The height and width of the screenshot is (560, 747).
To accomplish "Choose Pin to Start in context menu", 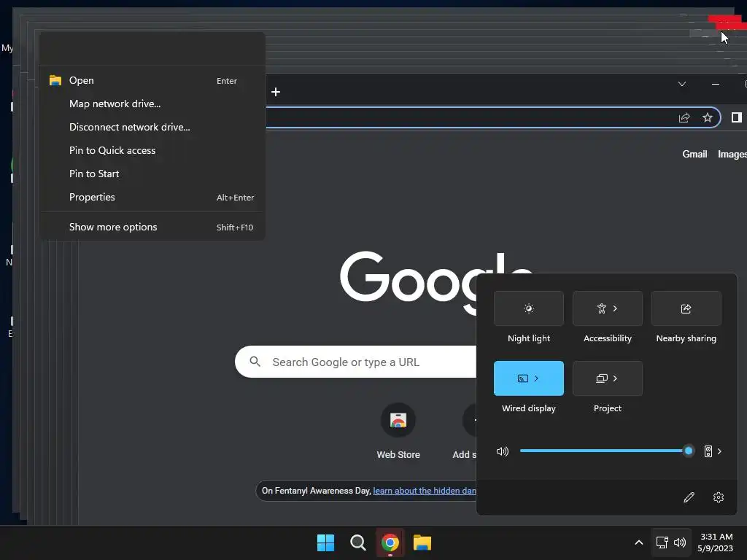I will 152,174.
